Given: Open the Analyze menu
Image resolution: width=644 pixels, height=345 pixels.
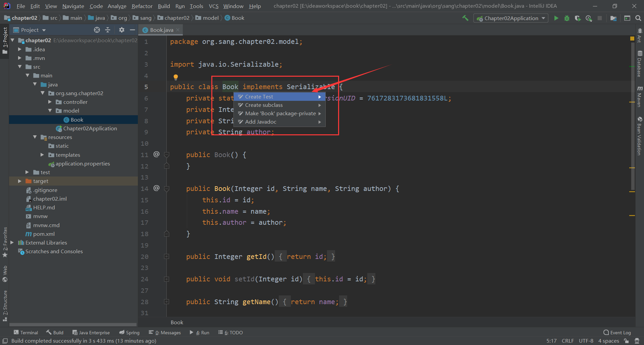Looking at the screenshot, I should 117,6.
